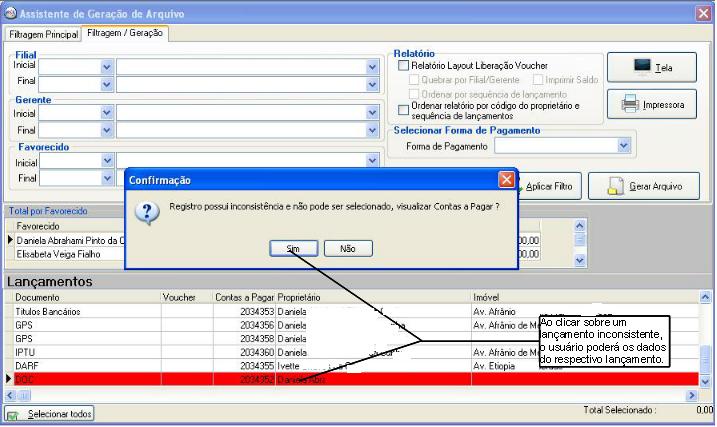Click the Tela button with the monitor icon

click(x=652, y=67)
